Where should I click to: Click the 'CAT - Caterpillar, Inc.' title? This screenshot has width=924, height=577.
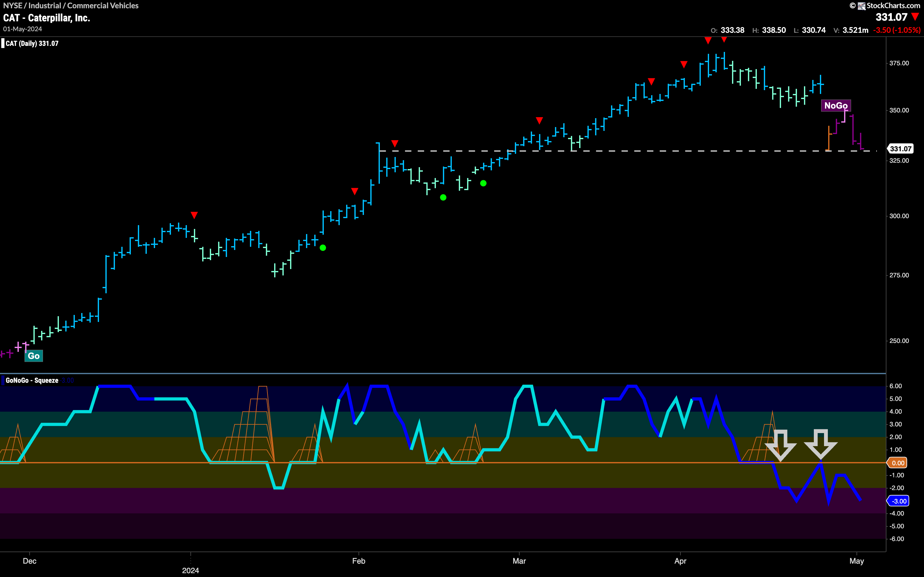[x=46, y=18]
